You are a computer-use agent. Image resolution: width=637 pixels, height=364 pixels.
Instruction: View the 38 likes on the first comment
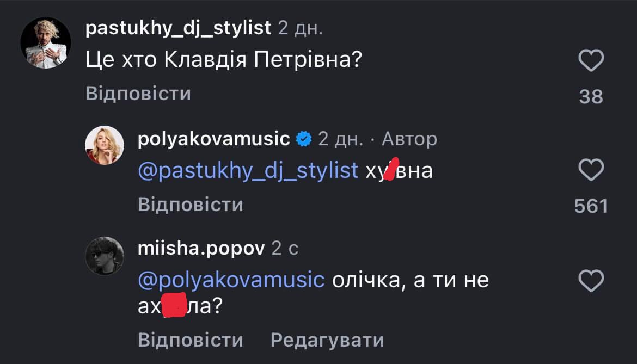pyautogui.click(x=591, y=97)
